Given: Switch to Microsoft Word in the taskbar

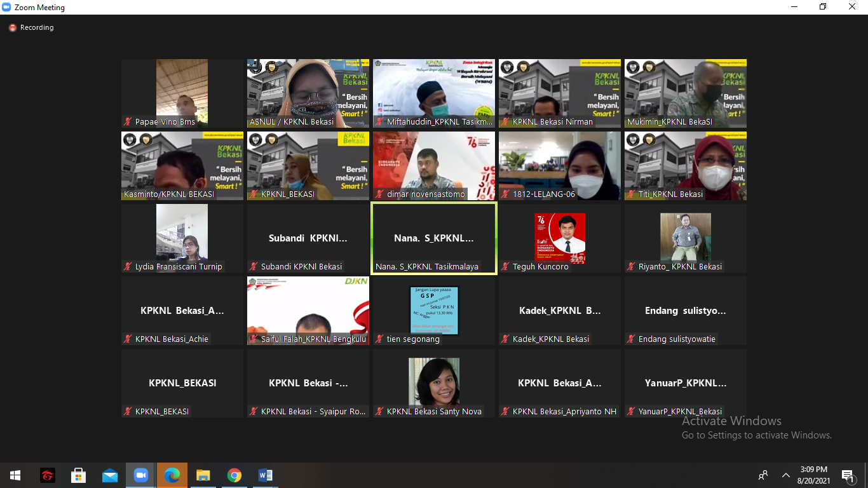Looking at the screenshot, I should tap(266, 475).
